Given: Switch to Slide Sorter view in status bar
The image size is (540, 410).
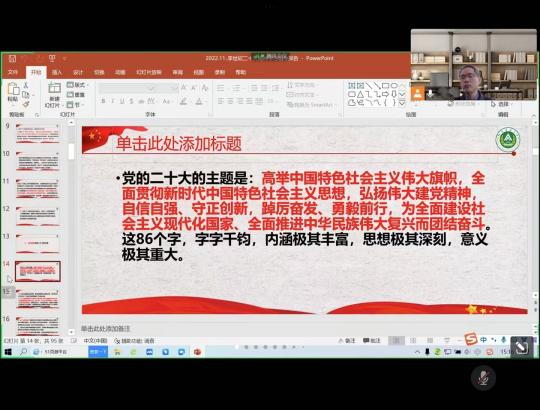Looking at the screenshot, I should [413, 340].
